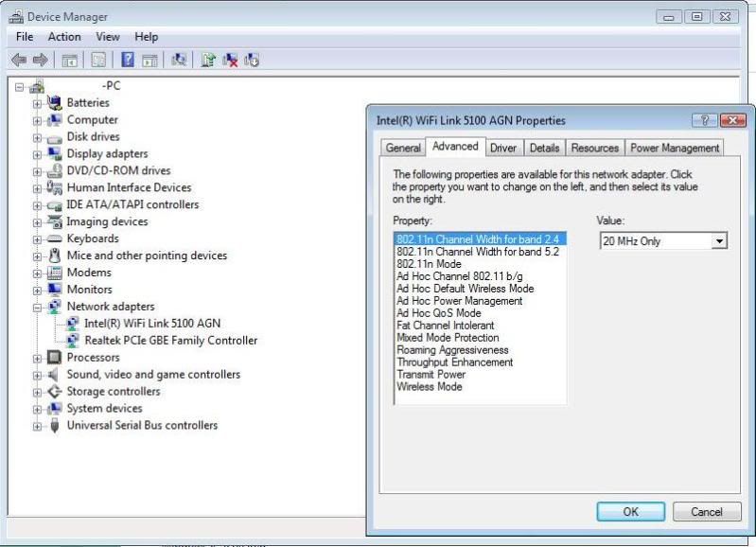The width and height of the screenshot is (756, 547).
Task: Click Scan for hardware changes icon
Action: [179, 60]
